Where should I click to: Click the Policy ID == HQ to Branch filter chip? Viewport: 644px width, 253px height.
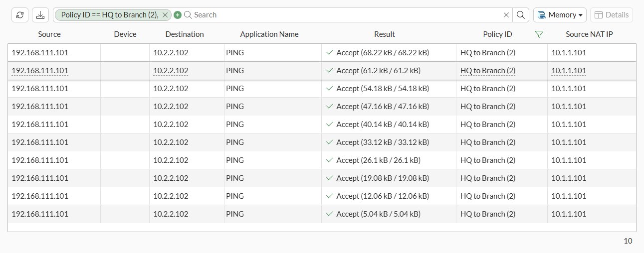point(109,15)
